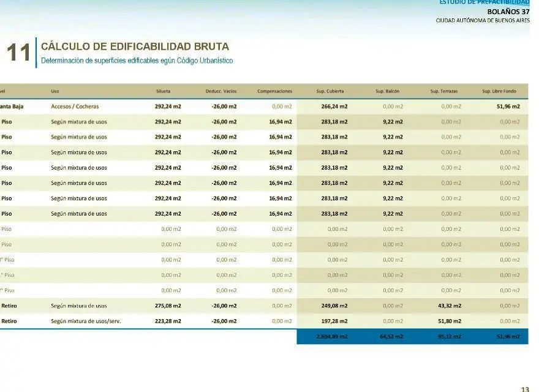The width and height of the screenshot is (539, 392).
Task: Select the 'BOLAÑOS 37' header text
Action: point(508,12)
